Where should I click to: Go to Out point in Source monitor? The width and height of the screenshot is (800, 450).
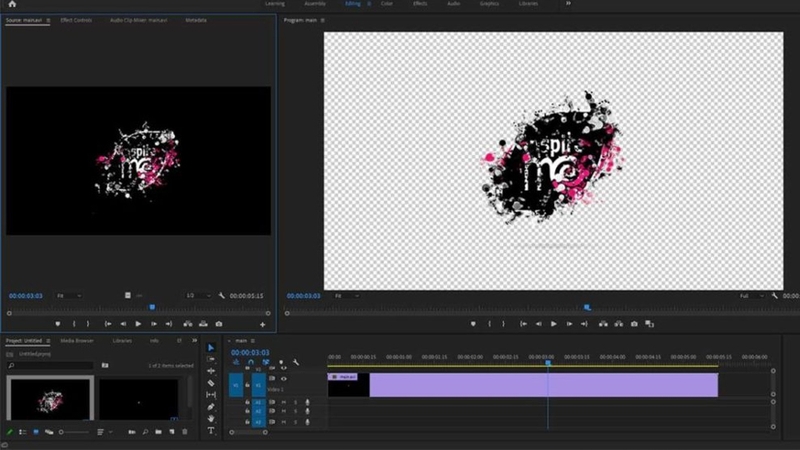coord(169,324)
